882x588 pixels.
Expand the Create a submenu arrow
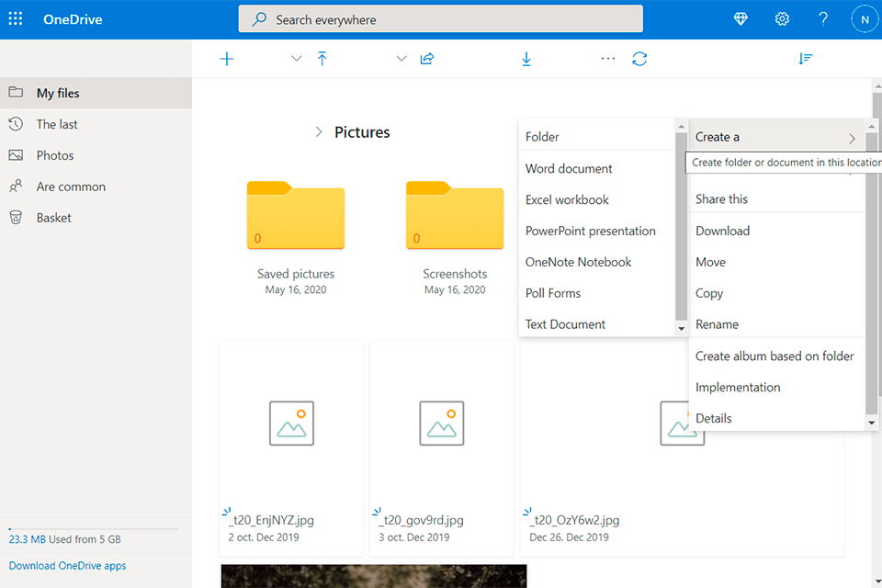tap(853, 139)
